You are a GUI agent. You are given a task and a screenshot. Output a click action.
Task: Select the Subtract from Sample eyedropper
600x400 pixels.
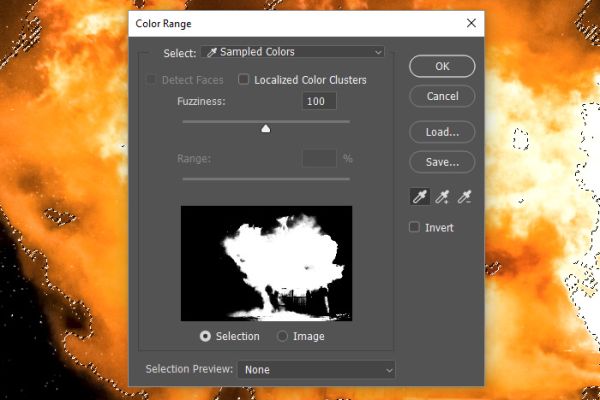[464, 197]
